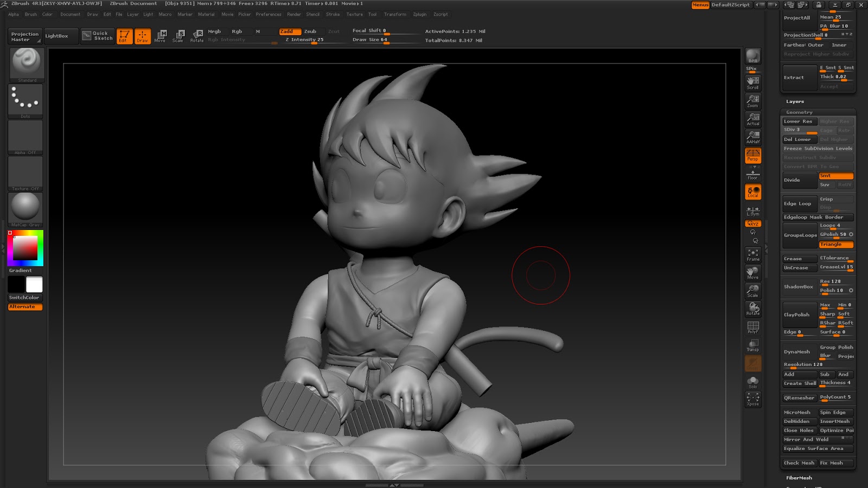
Task: Toggle Local transformations button
Action: point(753,191)
